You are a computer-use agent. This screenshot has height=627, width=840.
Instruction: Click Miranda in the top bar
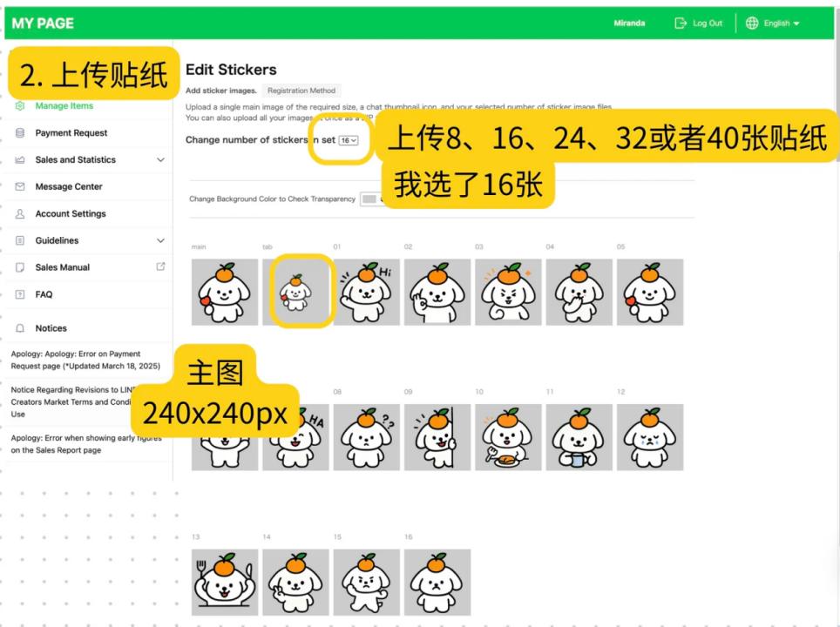point(628,23)
